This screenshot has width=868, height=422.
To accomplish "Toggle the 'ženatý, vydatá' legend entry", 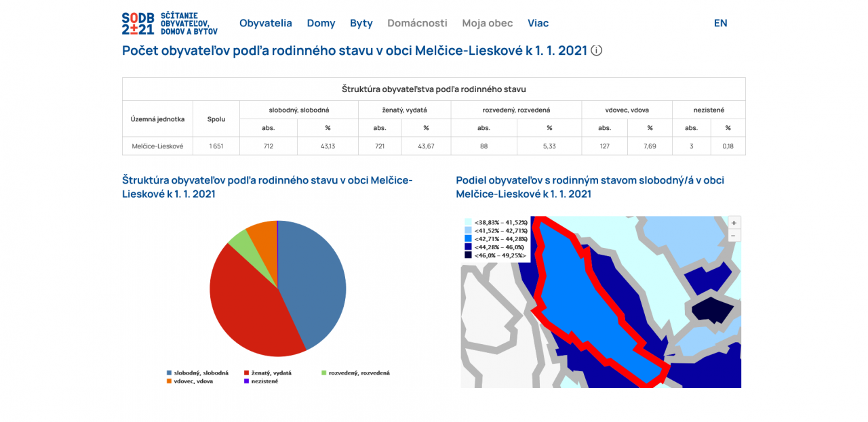I will click(271, 373).
